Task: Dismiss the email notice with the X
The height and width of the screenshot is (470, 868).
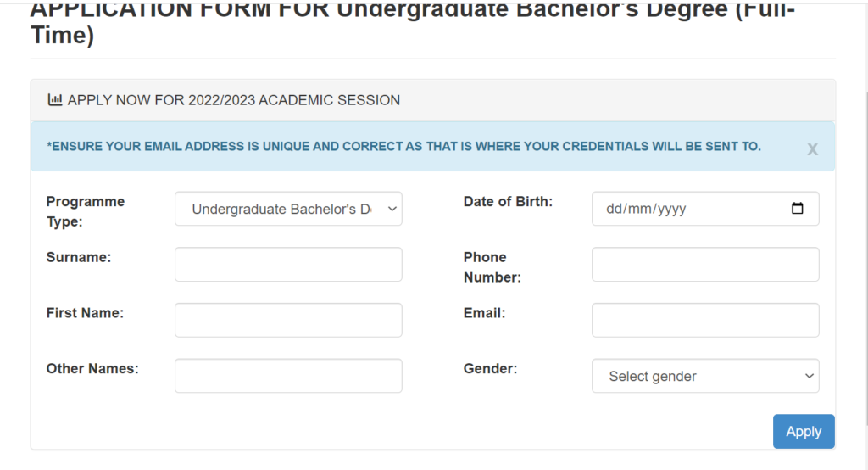Action: (812, 149)
